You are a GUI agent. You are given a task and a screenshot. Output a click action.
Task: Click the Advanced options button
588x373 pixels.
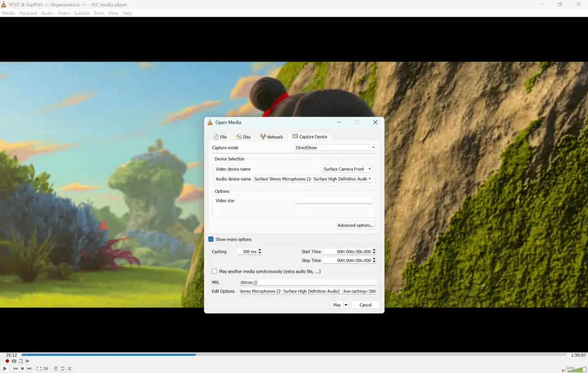click(356, 225)
